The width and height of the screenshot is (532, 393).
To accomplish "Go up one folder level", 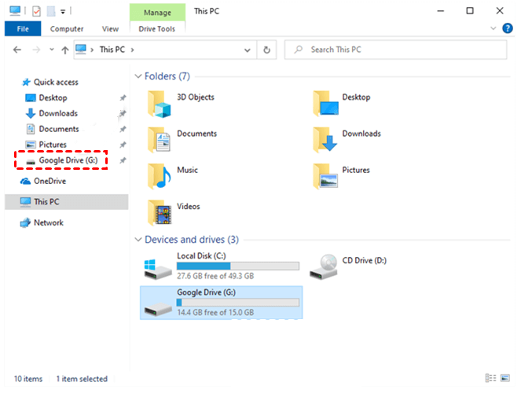I will coord(64,50).
